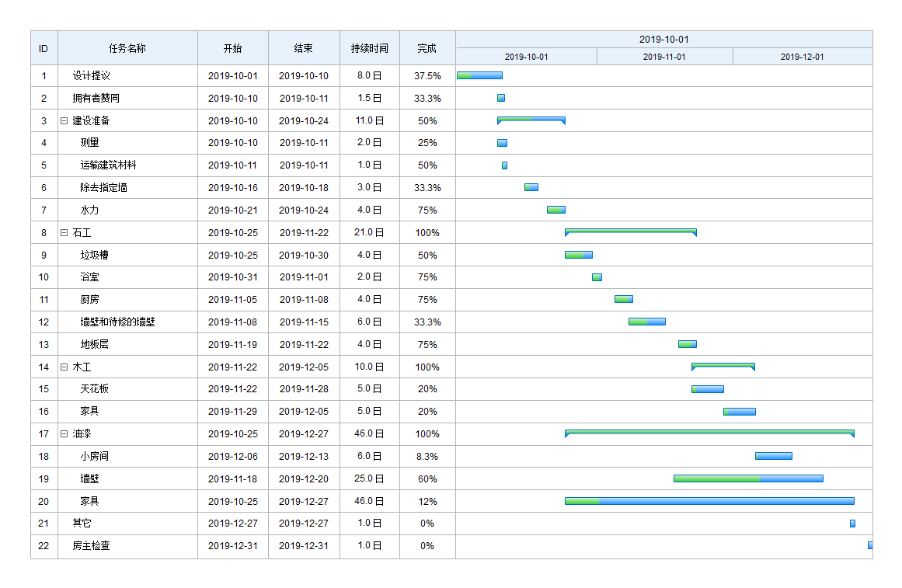Click the 设计提议 Gantt bar

(479, 75)
